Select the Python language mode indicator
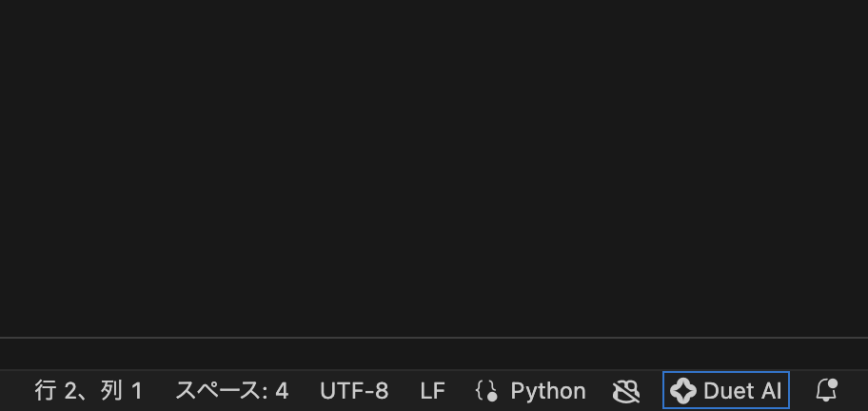The height and width of the screenshot is (411, 868). (531, 391)
